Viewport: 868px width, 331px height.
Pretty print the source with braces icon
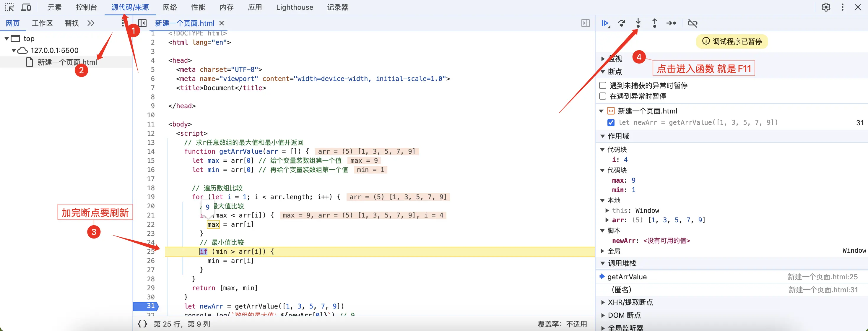tap(142, 324)
